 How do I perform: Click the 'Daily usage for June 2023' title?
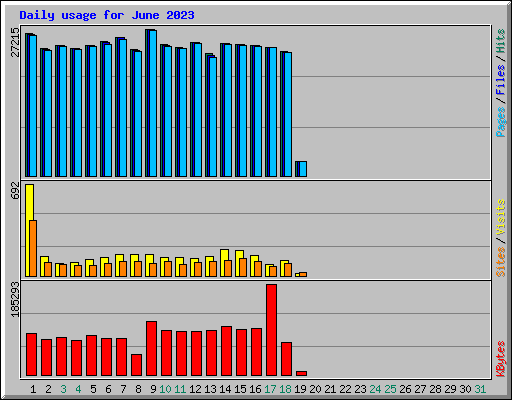coord(107,15)
